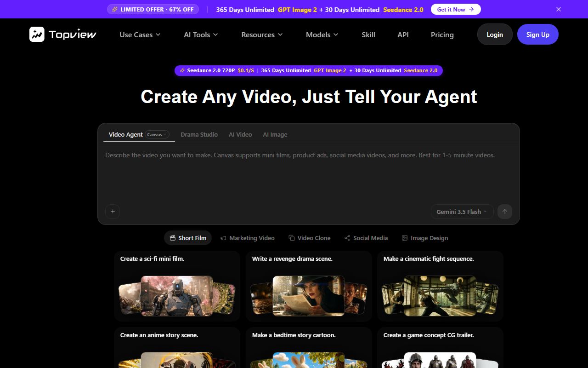
Task: Select the Video Clone category
Action: [x=310, y=238]
